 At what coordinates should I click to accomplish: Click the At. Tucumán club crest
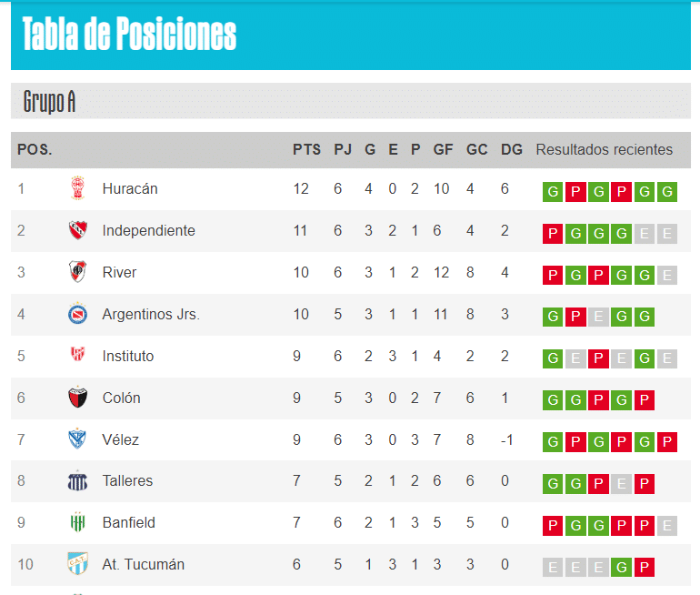[77, 564]
